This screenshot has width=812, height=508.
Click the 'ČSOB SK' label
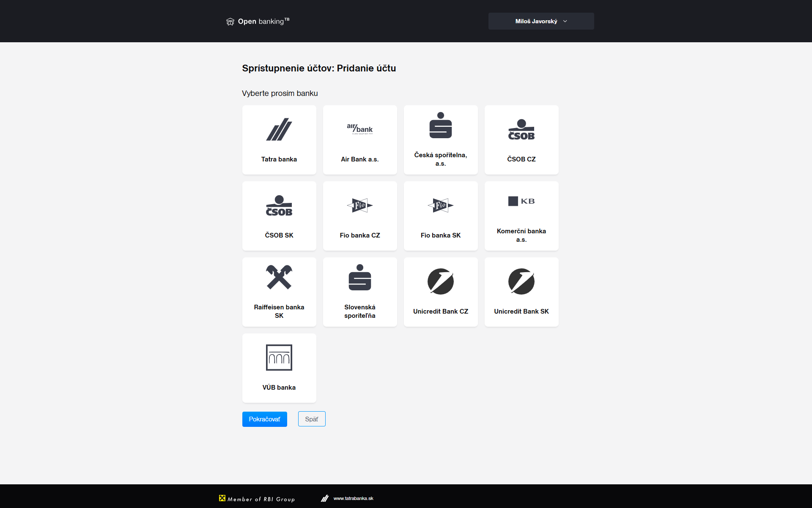(x=279, y=235)
